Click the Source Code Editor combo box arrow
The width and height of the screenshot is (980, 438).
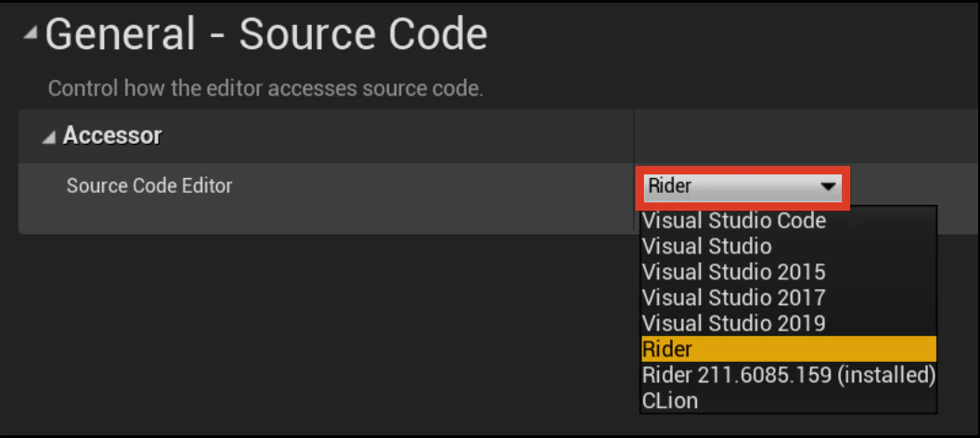(x=828, y=187)
